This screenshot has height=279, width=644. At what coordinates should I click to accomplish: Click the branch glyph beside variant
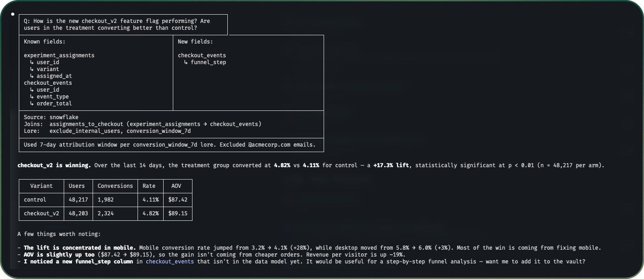coord(31,69)
